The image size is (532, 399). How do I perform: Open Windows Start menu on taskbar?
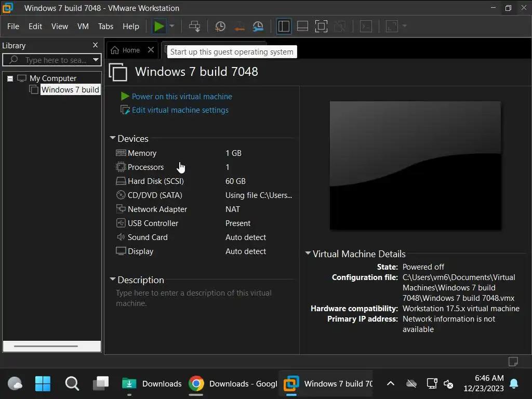coord(43,384)
